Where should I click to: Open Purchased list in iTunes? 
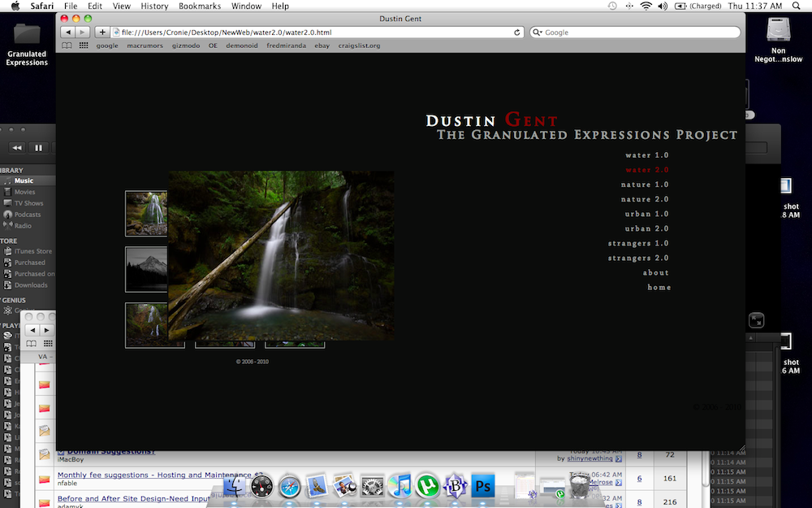tap(29, 263)
